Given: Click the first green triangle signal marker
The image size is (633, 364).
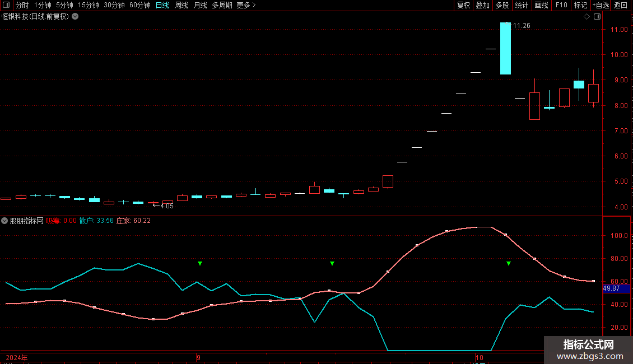Looking at the screenshot, I should click(200, 264).
